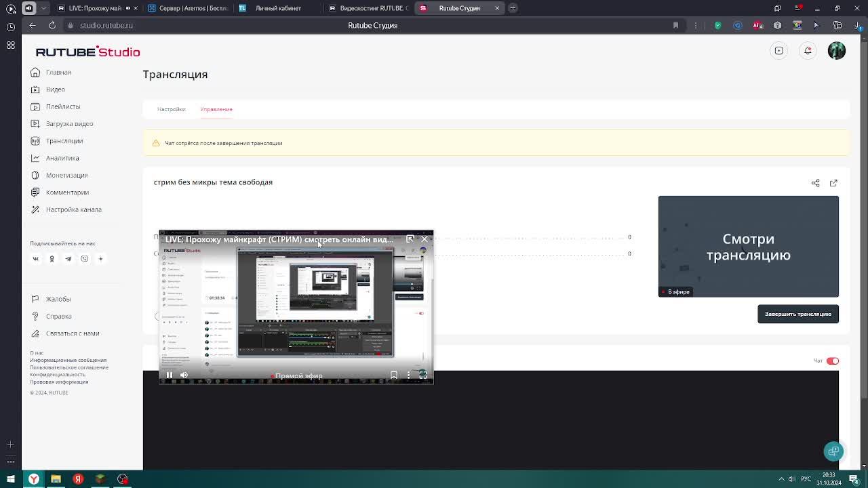The width and height of the screenshot is (868, 488).
Task: Switch to LIVE: Прохожу майнкрафт browser tab
Action: 96,8
